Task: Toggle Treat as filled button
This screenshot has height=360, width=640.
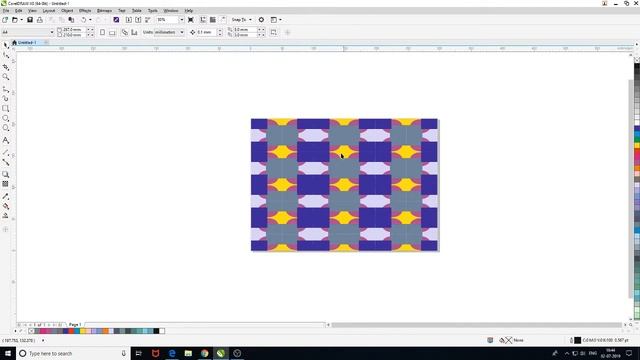Action: 273,32
